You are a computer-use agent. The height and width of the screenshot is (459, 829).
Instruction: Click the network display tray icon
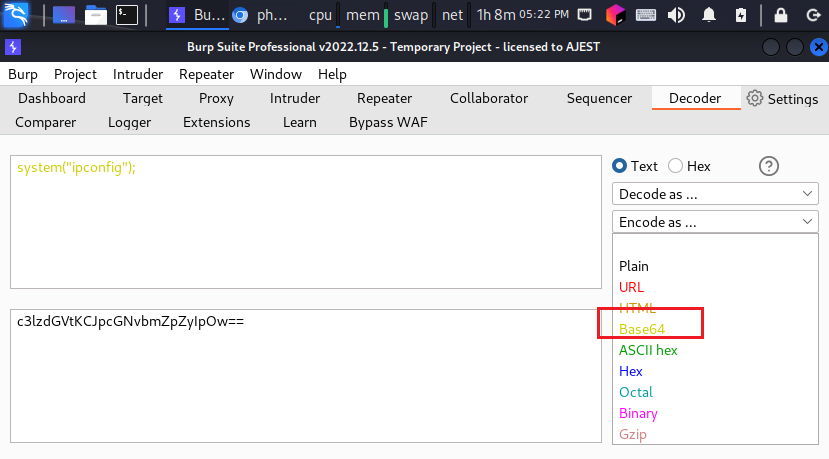[x=584, y=15]
